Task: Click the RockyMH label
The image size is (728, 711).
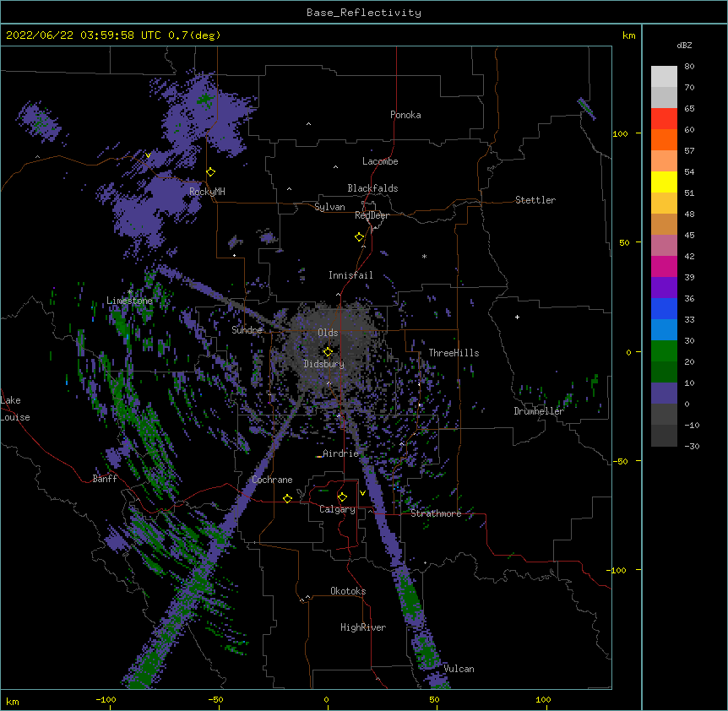Action: 207,192
